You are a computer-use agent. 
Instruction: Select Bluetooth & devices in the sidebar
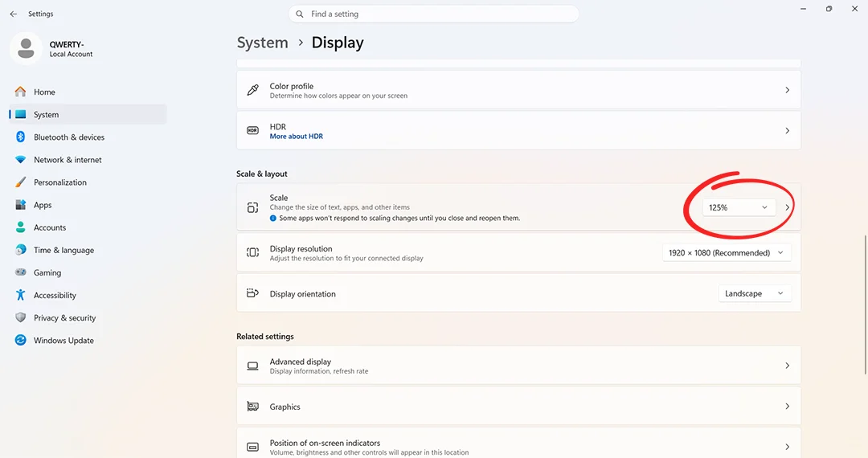coord(88,137)
